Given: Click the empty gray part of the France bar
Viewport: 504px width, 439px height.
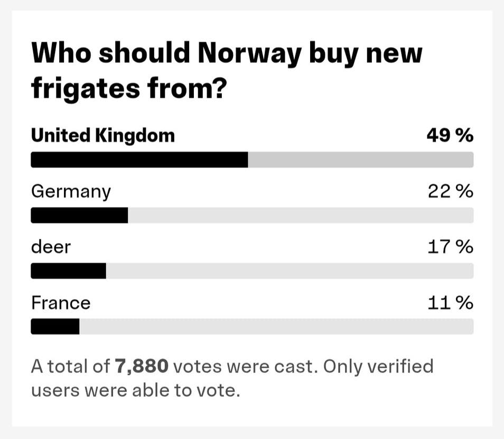Looking at the screenshot, I should (x=276, y=327).
